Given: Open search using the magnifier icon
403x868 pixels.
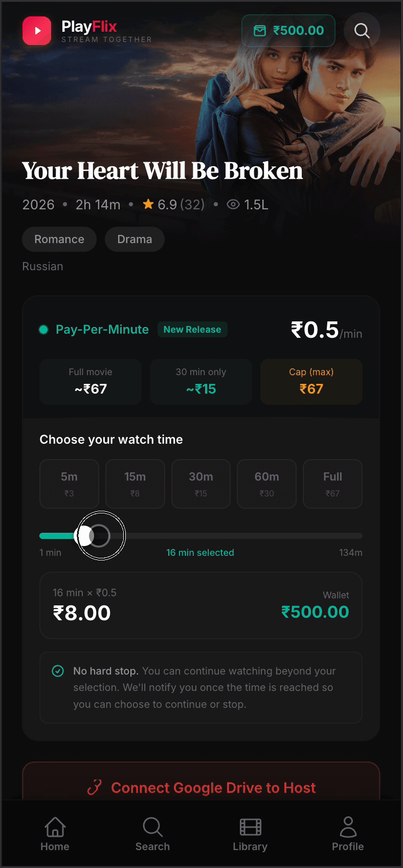Looking at the screenshot, I should pyautogui.click(x=362, y=31).
